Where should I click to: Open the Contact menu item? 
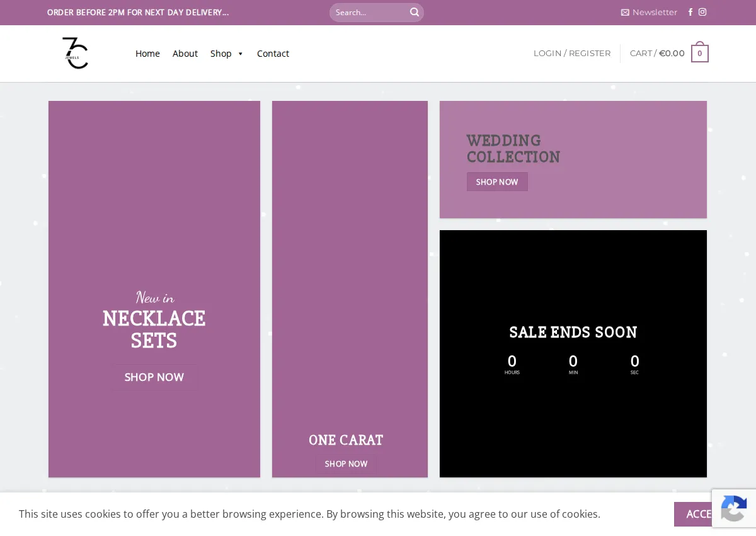[273, 54]
